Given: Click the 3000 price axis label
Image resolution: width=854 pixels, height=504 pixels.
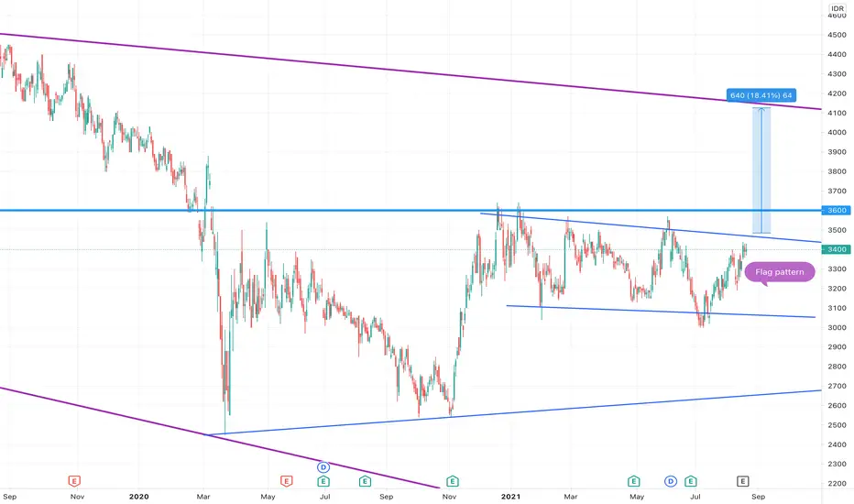Looking at the screenshot, I should (x=838, y=327).
